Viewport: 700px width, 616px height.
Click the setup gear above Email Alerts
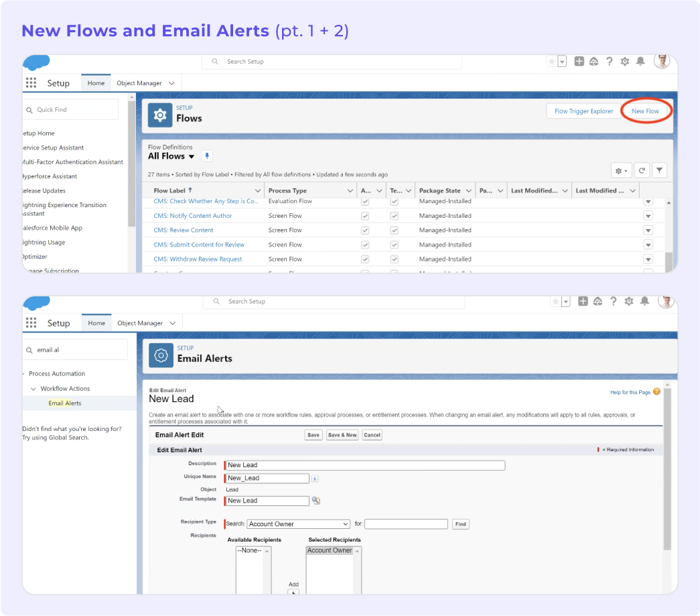click(x=628, y=302)
